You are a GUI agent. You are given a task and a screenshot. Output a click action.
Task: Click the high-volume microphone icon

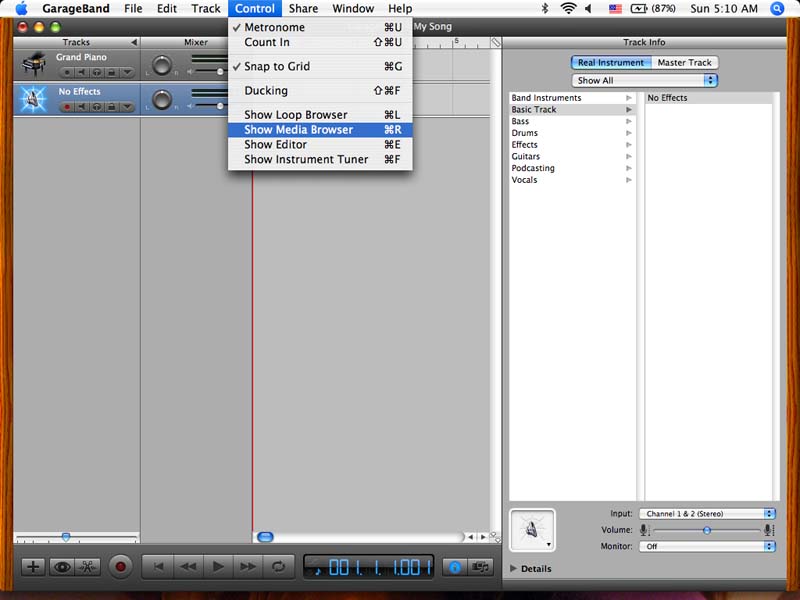coord(768,530)
